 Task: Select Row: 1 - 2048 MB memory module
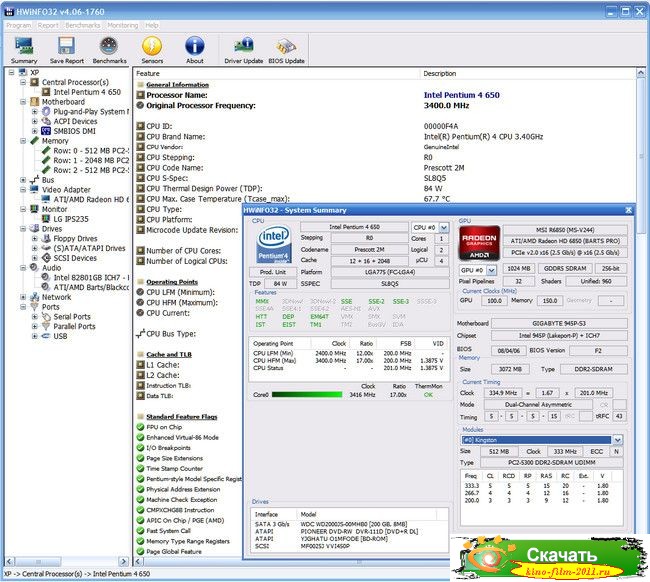tap(91, 160)
